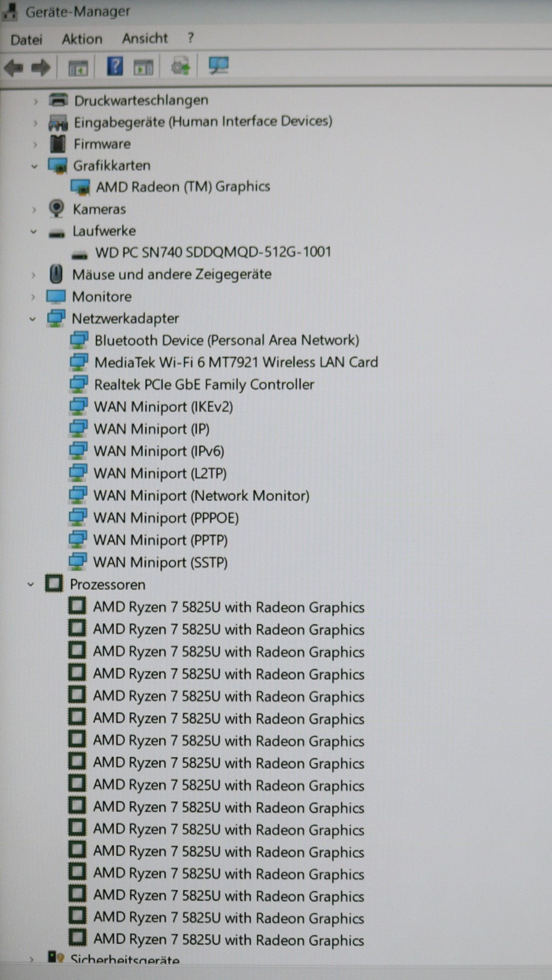Click the AMD Radeon (TM) Graphics icon
552x980 pixels.
(80, 187)
